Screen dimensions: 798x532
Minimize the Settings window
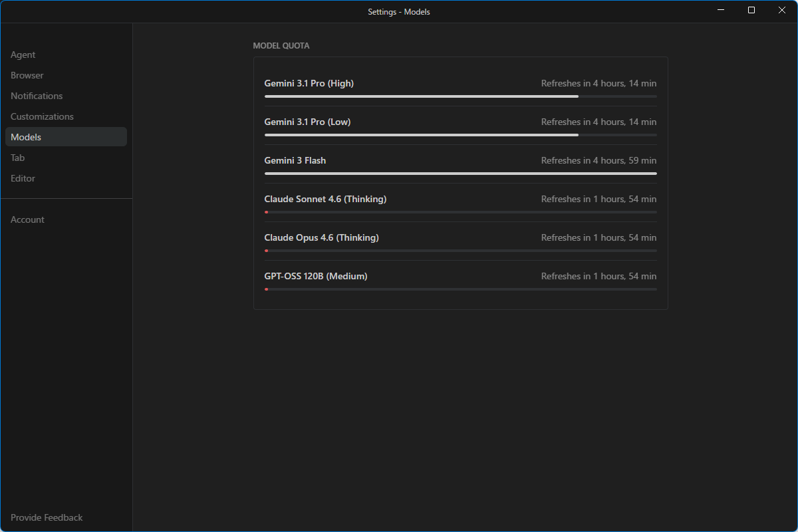pos(721,10)
